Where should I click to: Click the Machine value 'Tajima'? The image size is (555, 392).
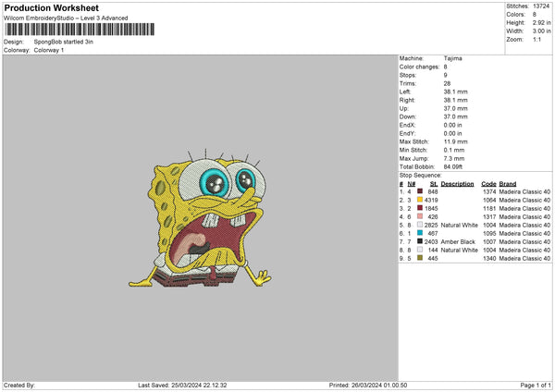coord(452,58)
